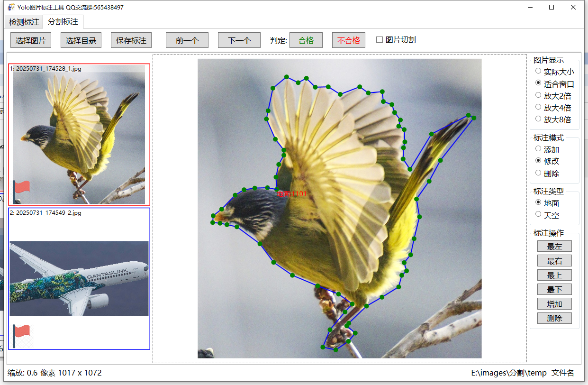Click the 增加 operation button
The width and height of the screenshot is (588, 385).
click(x=554, y=304)
